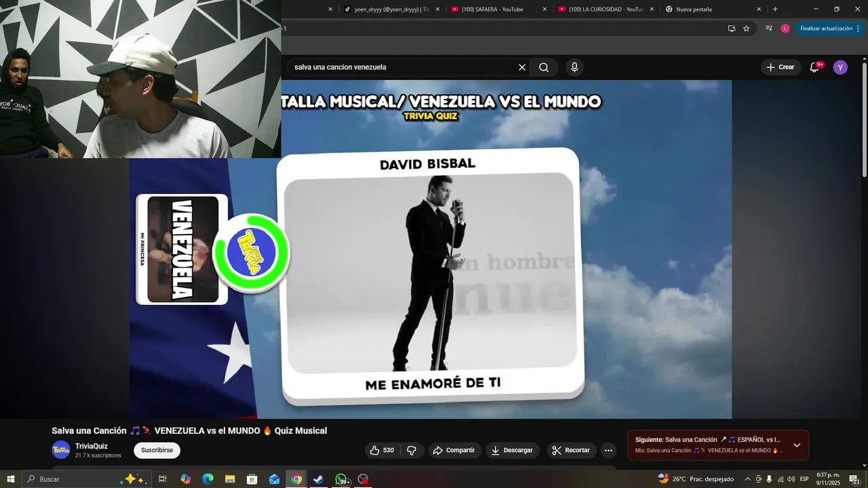The height and width of the screenshot is (488, 868).
Task: Open Chrome media controls icon
Action: (769, 28)
